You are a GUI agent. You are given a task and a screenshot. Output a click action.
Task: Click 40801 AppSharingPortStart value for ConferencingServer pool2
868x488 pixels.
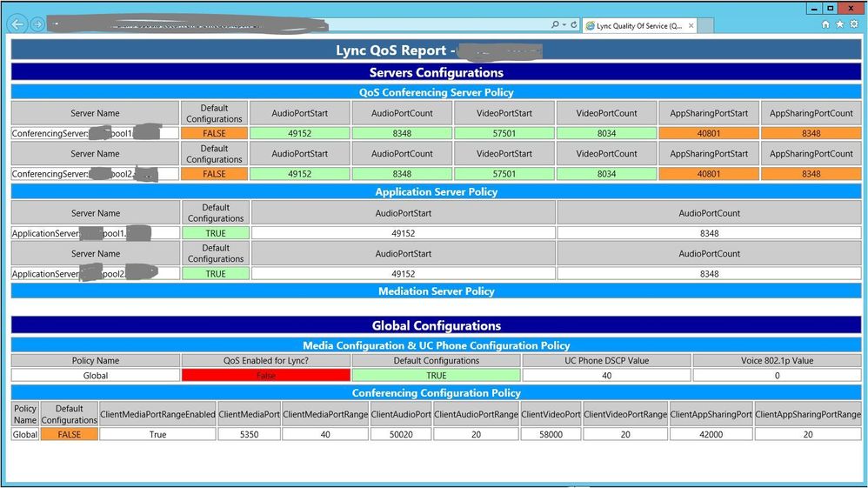click(x=709, y=173)
